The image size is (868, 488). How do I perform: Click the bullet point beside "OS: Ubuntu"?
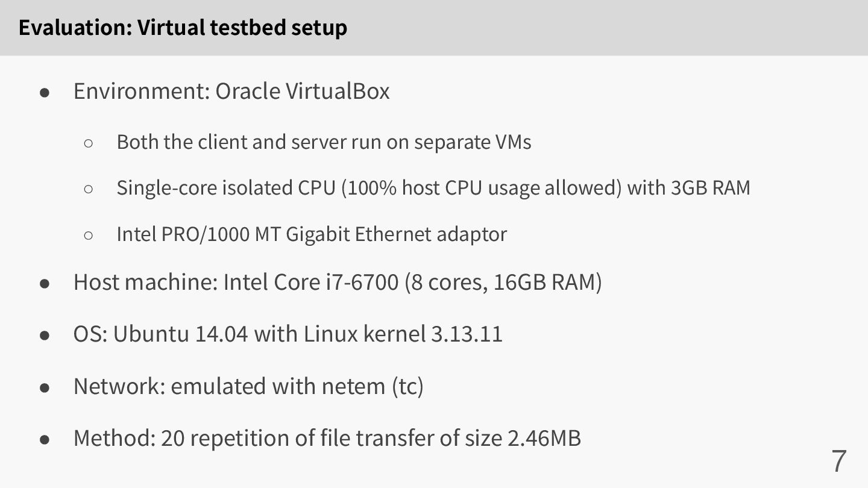click(x=45, y=335)
